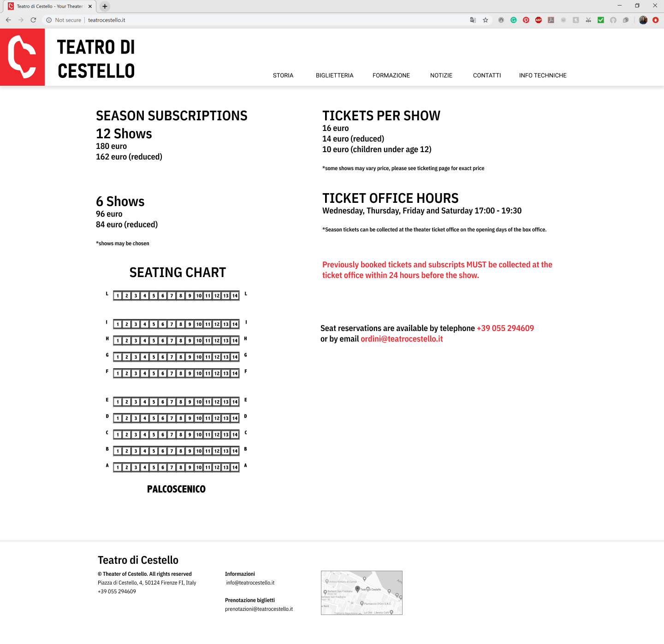664x644 pixels.
Task: Click the Pinterest save extension icon
Action: tap(526, 20)
